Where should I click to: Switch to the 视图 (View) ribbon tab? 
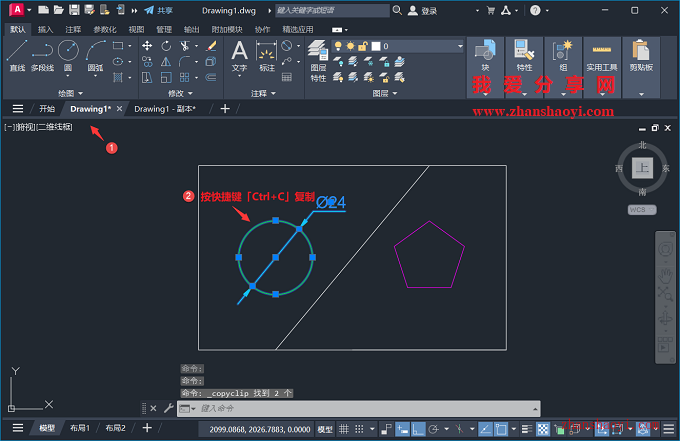pyautogui.click(x=136, y=29)
